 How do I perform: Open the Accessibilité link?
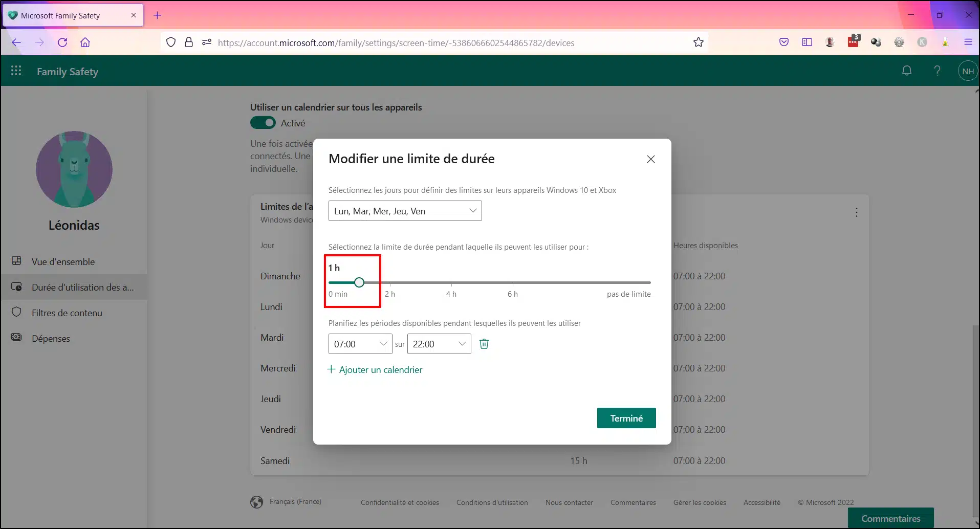coord(762,502)
